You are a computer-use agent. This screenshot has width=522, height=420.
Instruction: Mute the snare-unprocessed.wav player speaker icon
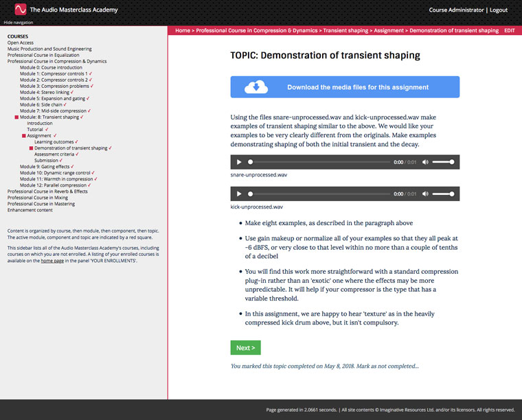tap(425, 162)
